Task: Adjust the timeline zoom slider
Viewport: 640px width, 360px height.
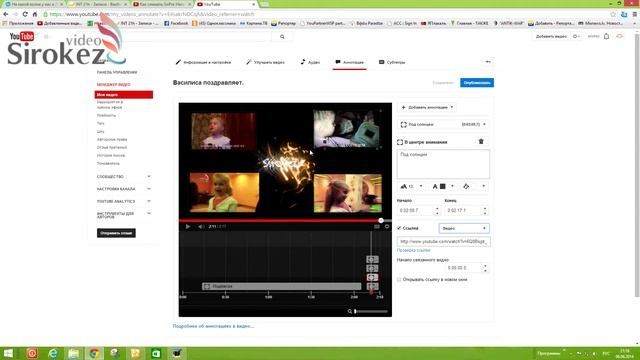Action: 371,311
